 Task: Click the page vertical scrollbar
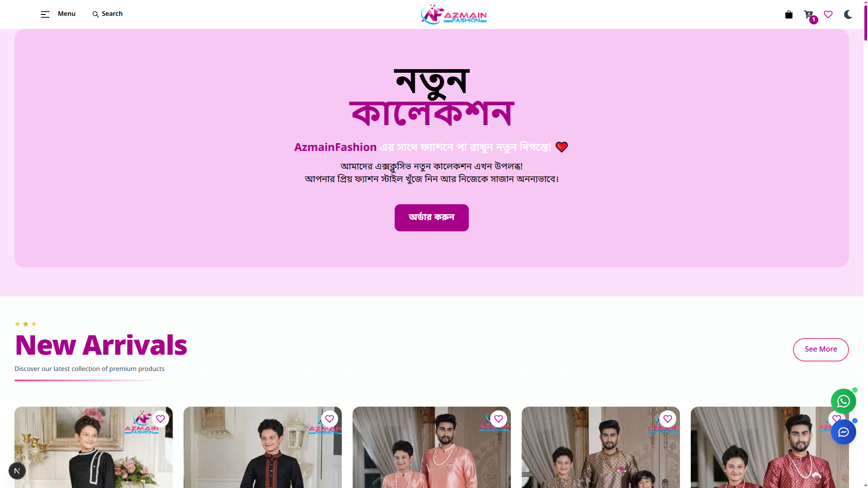tap(865, 244)
